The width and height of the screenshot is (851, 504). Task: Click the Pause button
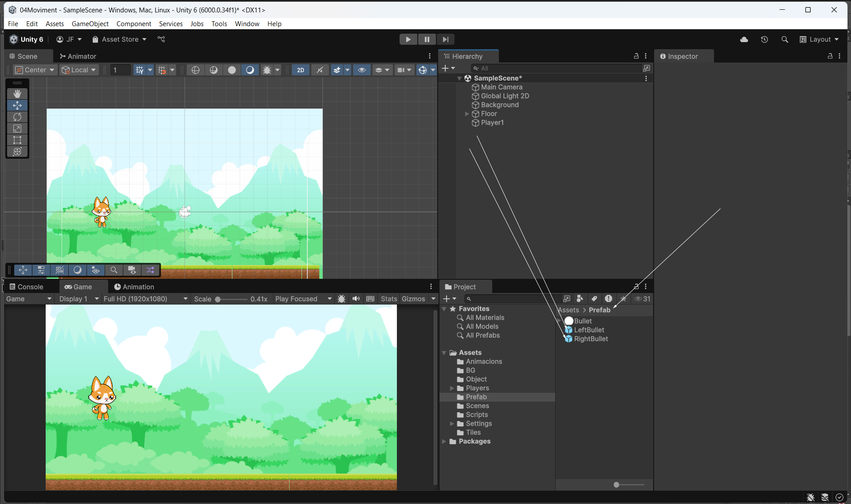pos(427,39)
